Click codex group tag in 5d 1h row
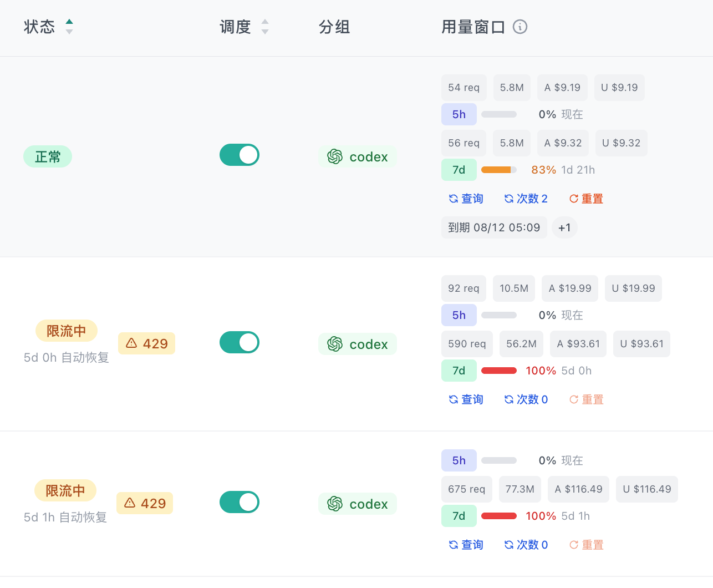Screen dimensions: 713x588 click(358, 504)
